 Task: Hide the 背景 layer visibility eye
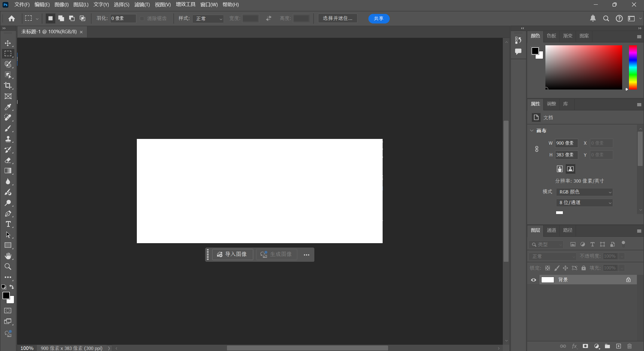[533, 280]
